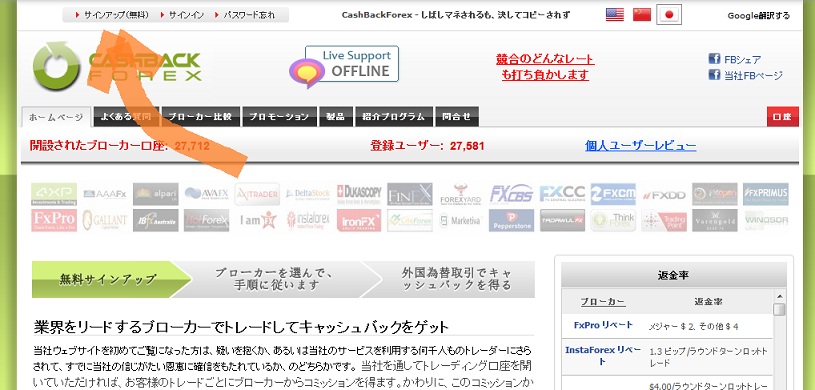Open the LiteForex broker logo
This screenshot has width=815, height=390.
pos(410,220)
